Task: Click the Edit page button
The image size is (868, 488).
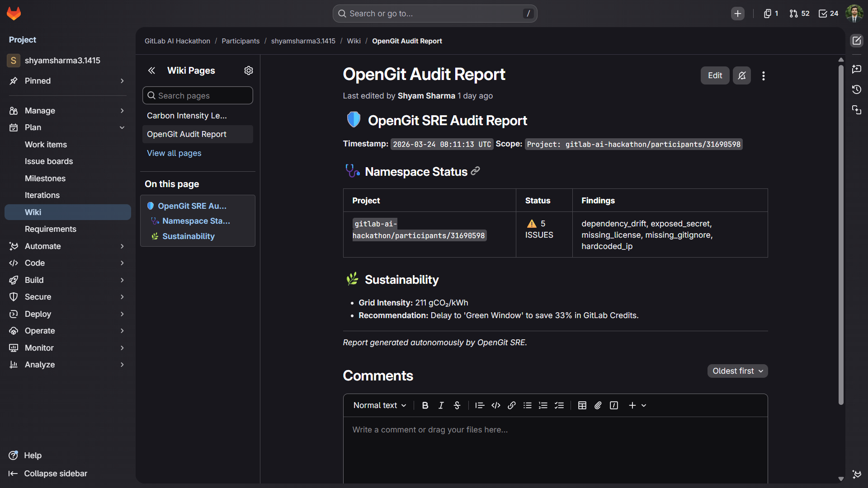Action: pyautogui.click(x=715, y=75)
